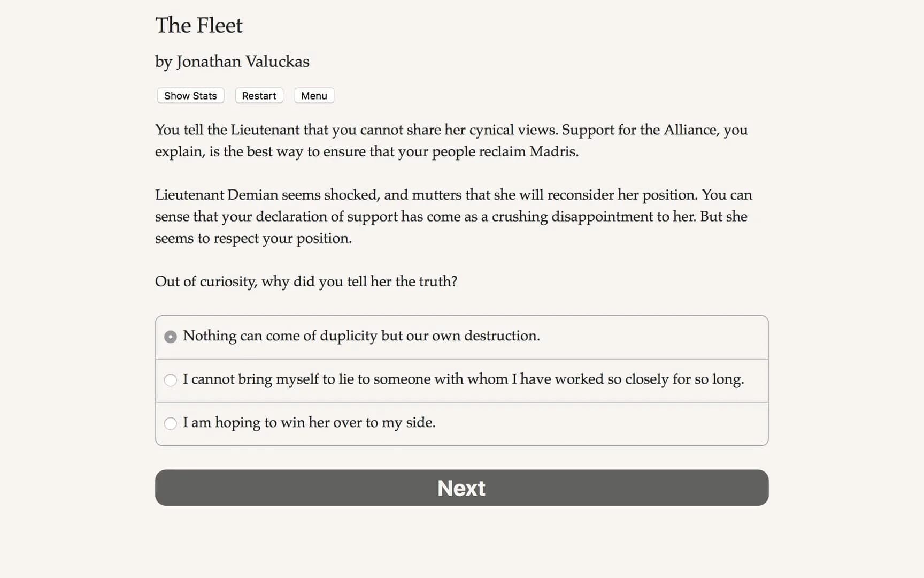Access the game Menu button

tap(314, 95)
